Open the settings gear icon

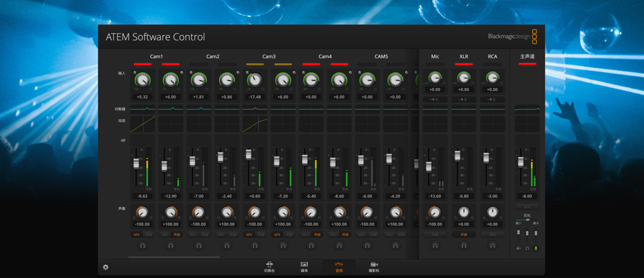pyautogui.click(x=106, y=267)
